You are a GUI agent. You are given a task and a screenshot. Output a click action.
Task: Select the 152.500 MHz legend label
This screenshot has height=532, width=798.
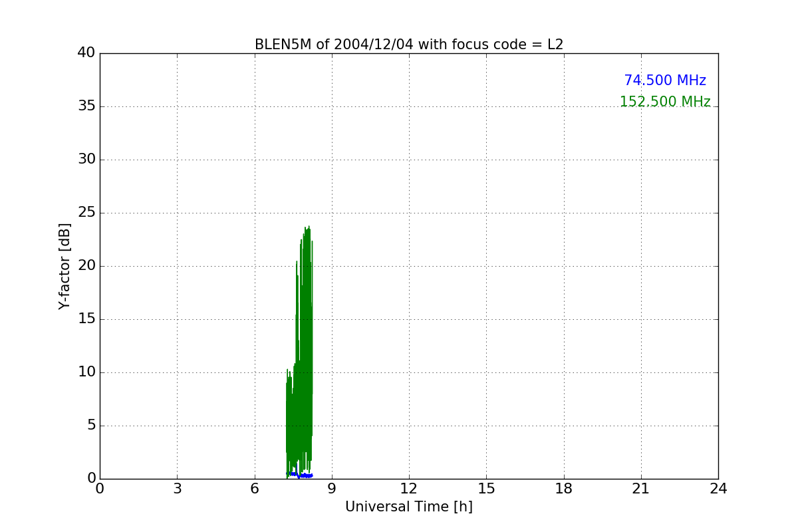coord(665,102)
